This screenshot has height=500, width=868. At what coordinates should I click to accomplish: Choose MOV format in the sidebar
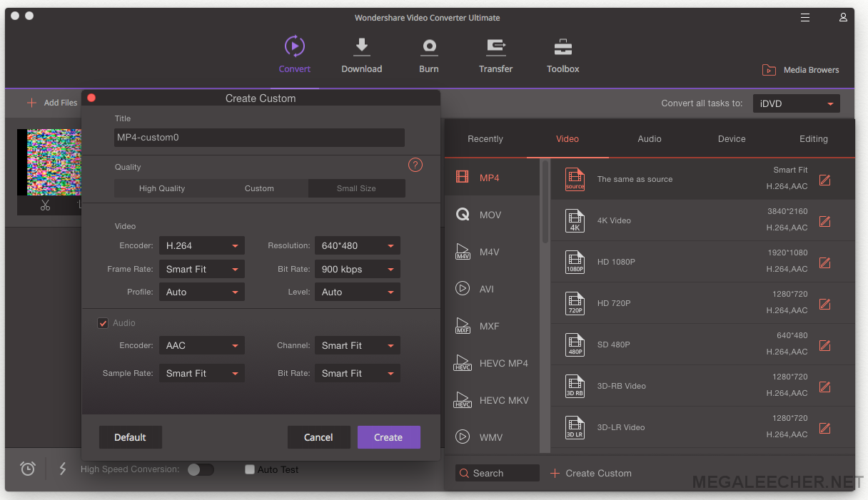(x=493, y=215)
